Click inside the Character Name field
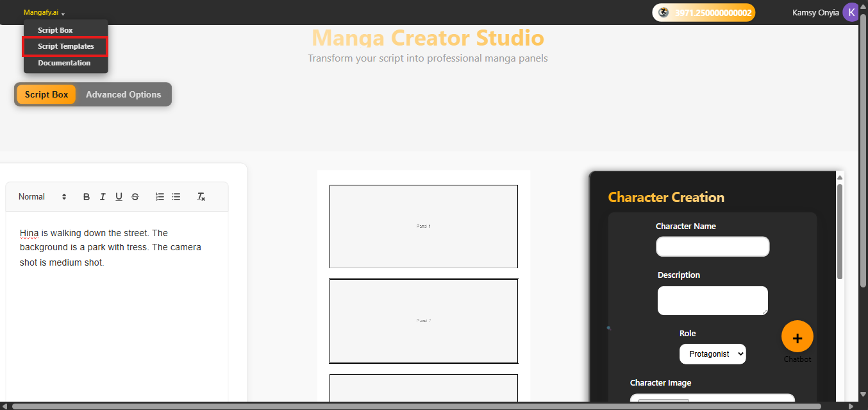 [x=712, y=246]
